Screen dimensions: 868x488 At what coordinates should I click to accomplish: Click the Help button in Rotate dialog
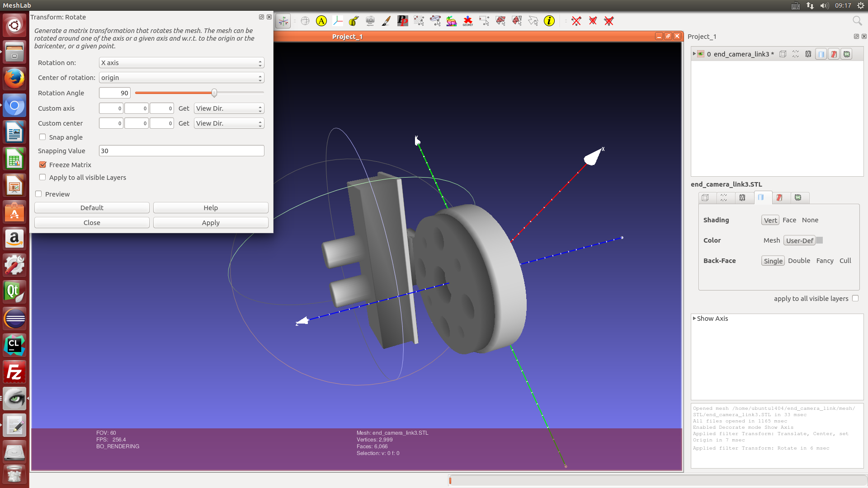[x=211, y=208]
